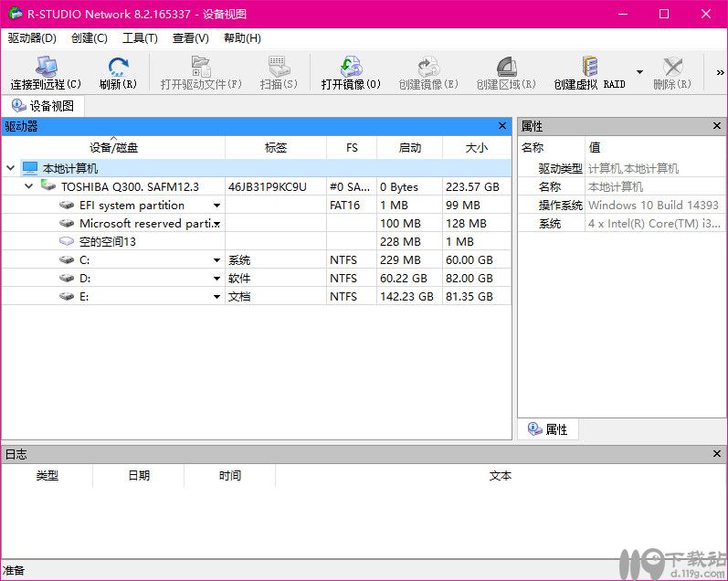
Task: Click the R-STUDIO application icon in title bar
Action: click(x=16, y=14)
